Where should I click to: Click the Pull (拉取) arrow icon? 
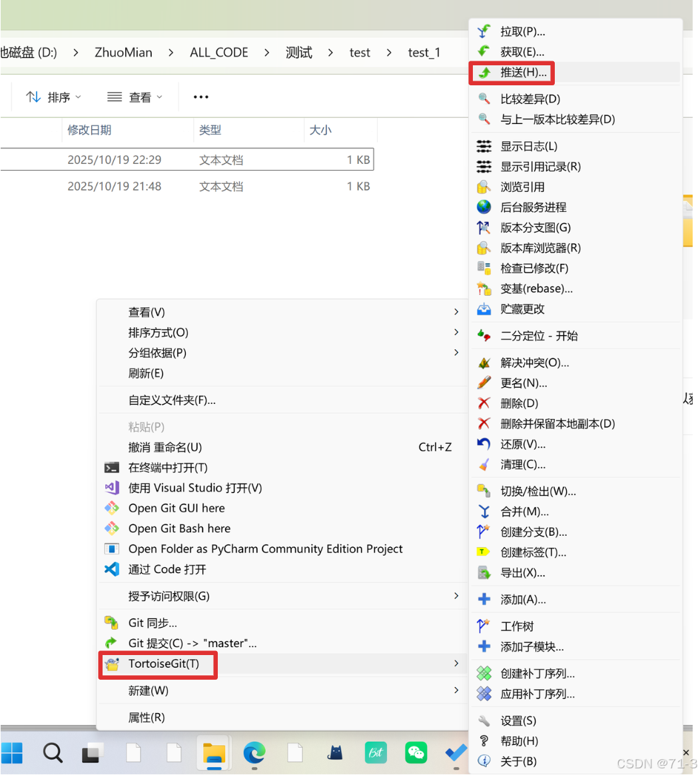(484, 31)
